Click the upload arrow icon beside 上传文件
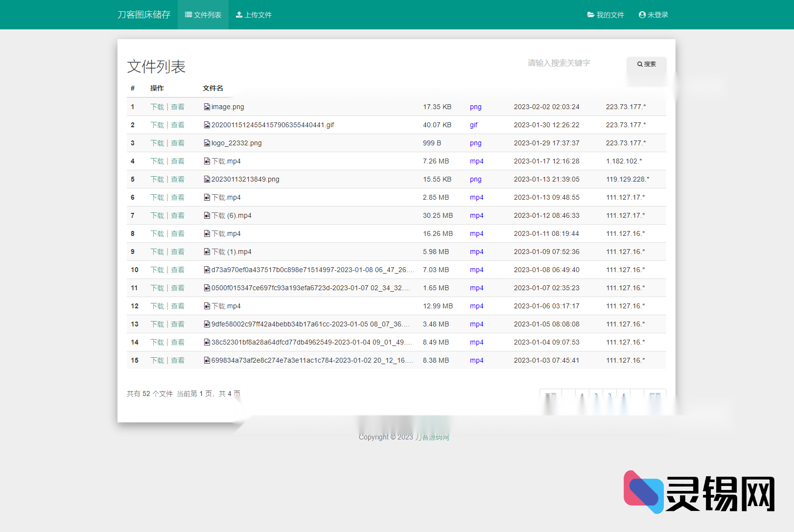The width and height of the screenshot is (794, 532). 239,15
